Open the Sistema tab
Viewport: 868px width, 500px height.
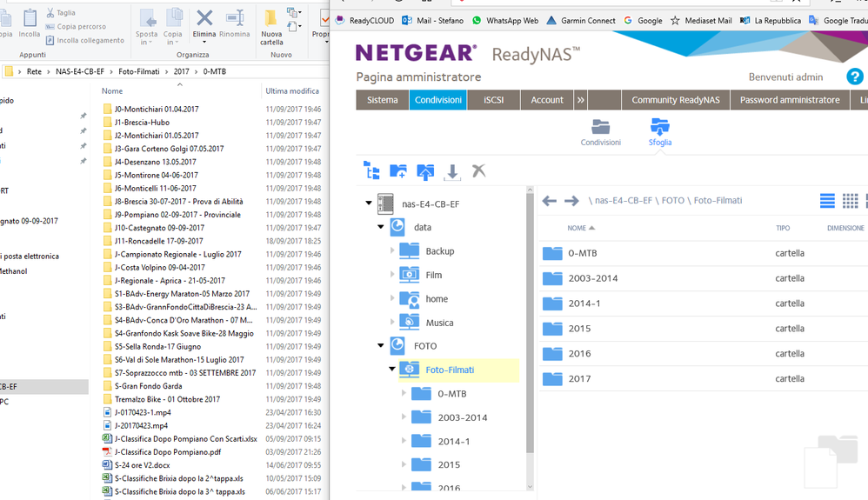(382, 100)
